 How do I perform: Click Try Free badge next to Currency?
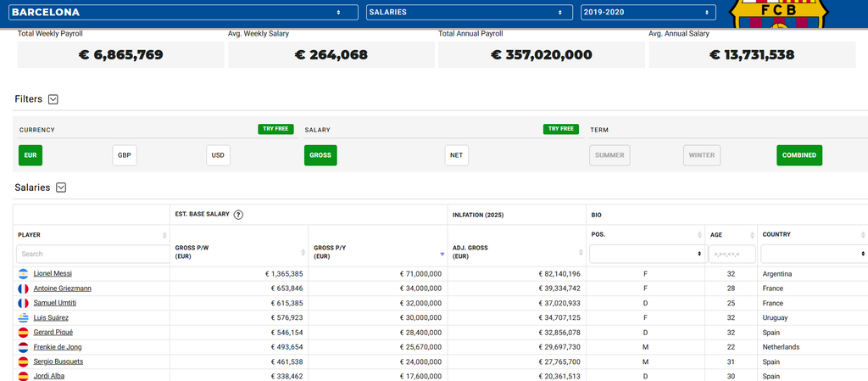click(275, 129)
